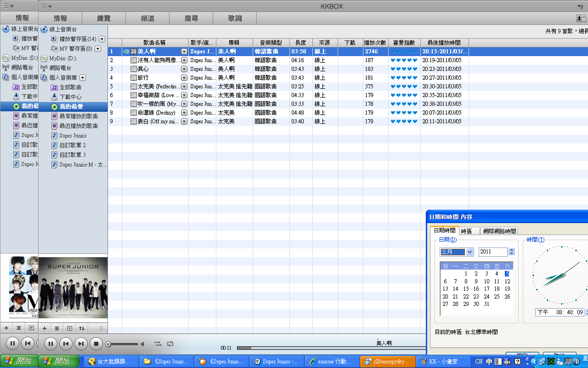Image resolution: width=588 pixels, height=368 pixels.
Task: Skip to the next track
Action: 81,343
